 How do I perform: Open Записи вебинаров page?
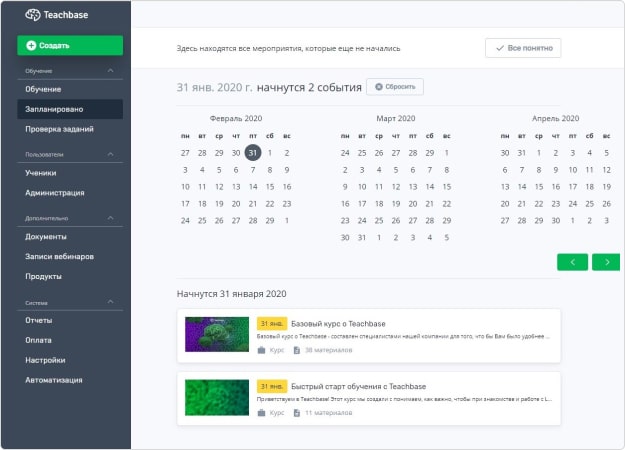click(70, 257)
